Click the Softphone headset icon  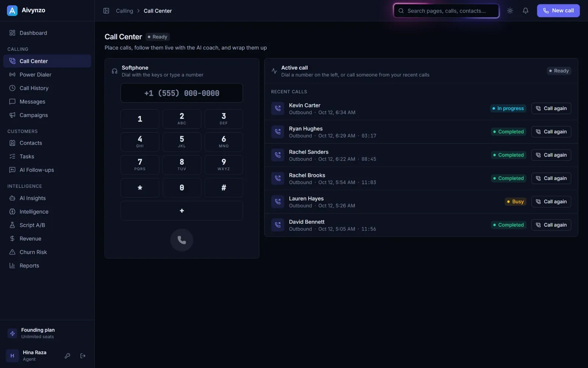pyautogui.click(x=115, y=71)
